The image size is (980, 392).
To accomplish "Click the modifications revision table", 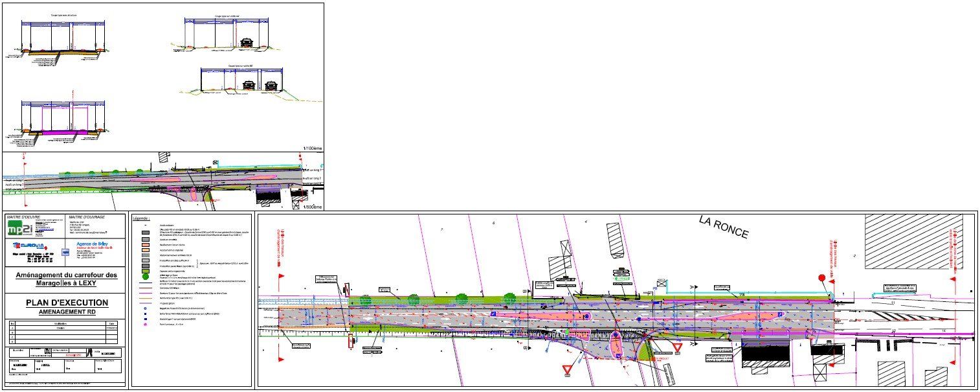I will pyautogui.click(x=63, y=332).
